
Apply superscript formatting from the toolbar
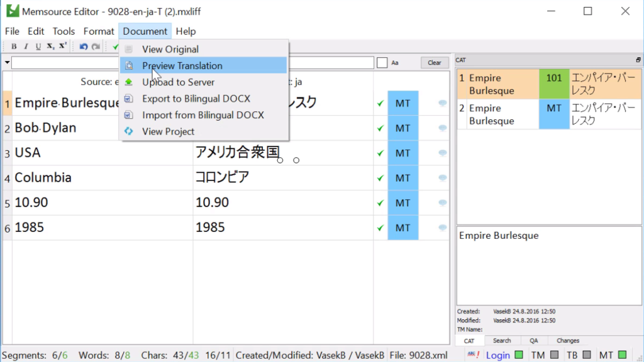62,47
